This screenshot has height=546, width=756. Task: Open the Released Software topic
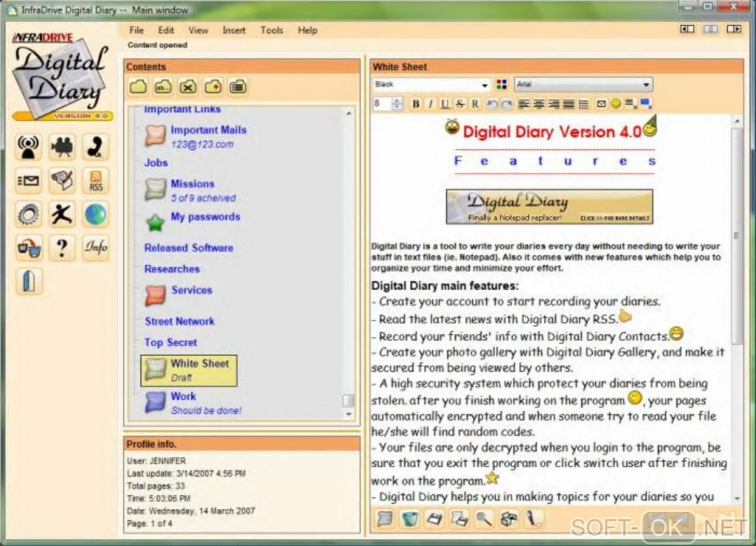pos(188,248)
